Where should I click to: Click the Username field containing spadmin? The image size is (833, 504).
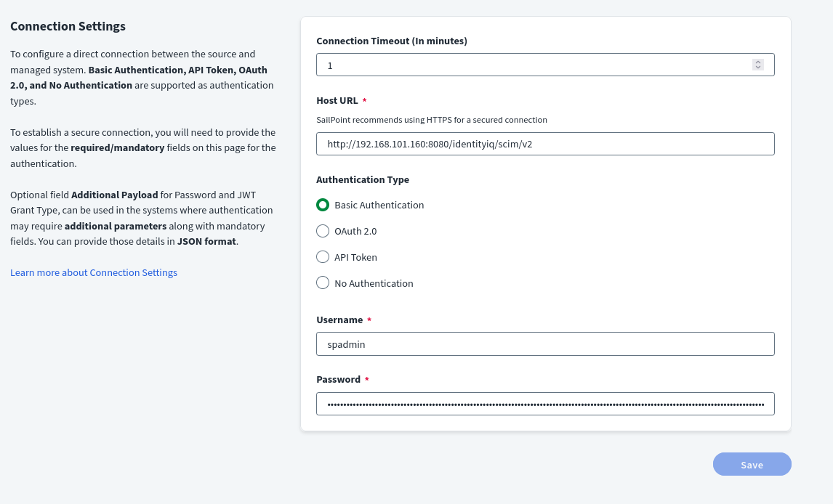click(x=545, y=344)
